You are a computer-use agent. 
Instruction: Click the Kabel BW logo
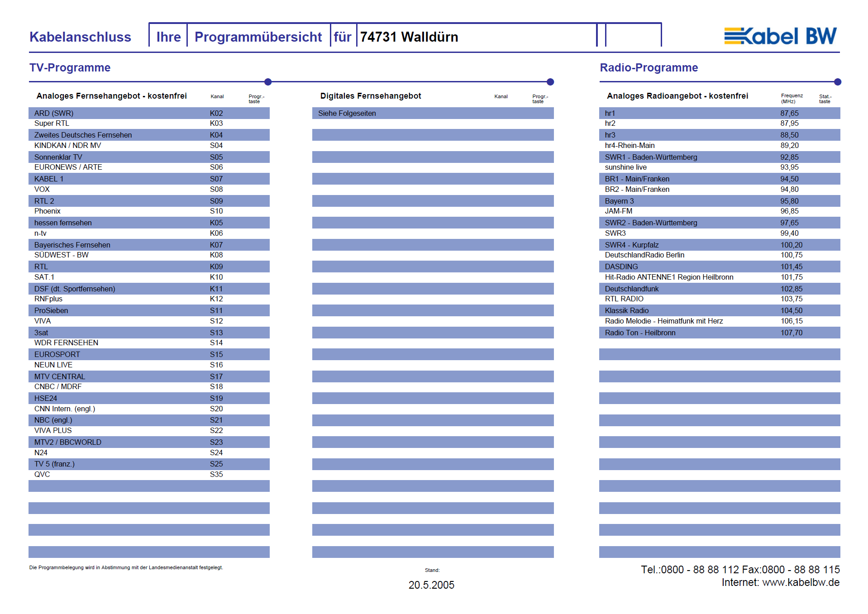780,36
